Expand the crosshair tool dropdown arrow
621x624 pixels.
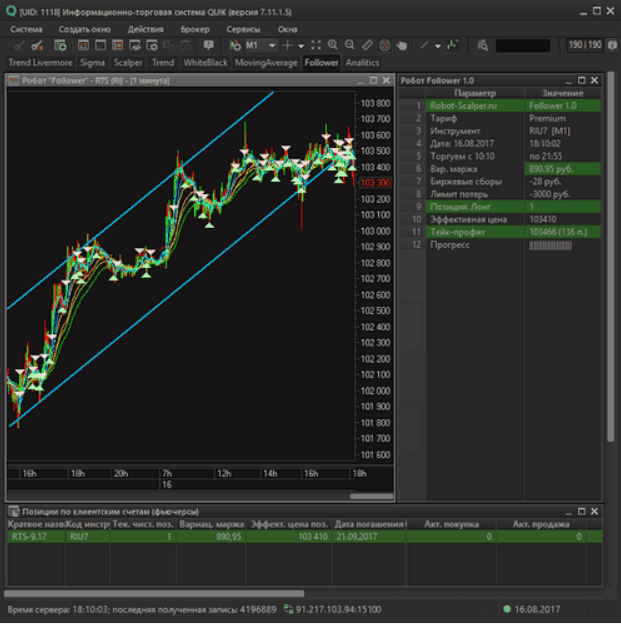pos(301,46)
